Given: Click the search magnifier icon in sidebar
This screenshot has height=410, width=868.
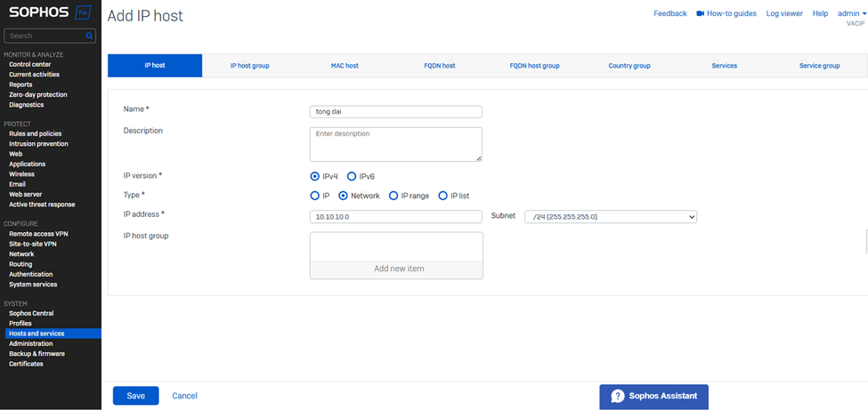Looking at the screenshot, I should [x=89, y=36].
